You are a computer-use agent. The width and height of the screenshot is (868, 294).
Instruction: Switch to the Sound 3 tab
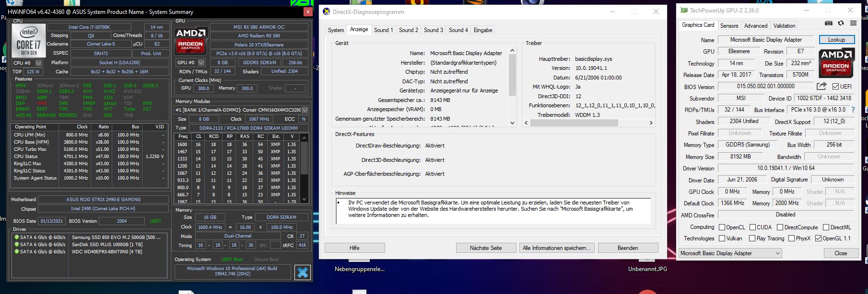pos(434,30)
